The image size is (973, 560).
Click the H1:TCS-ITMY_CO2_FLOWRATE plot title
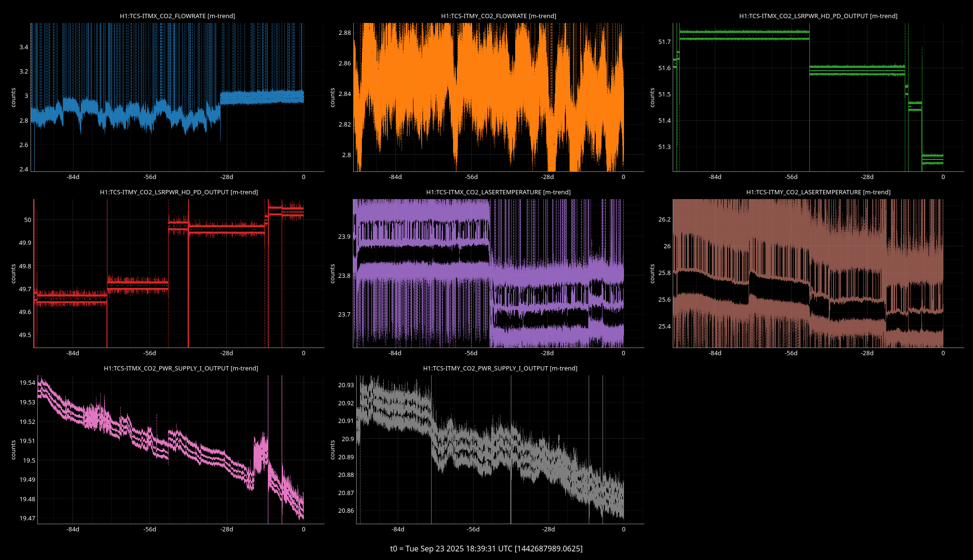click(498, 16)
